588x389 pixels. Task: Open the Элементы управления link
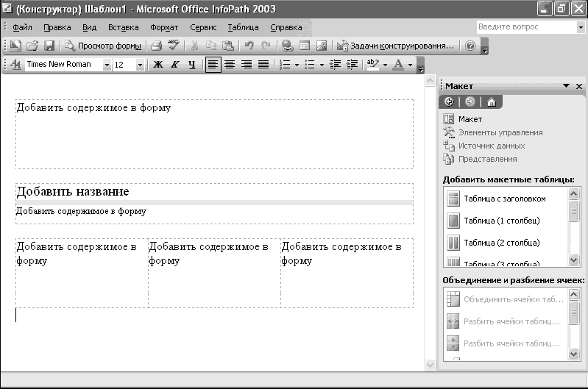coord(500,132)
